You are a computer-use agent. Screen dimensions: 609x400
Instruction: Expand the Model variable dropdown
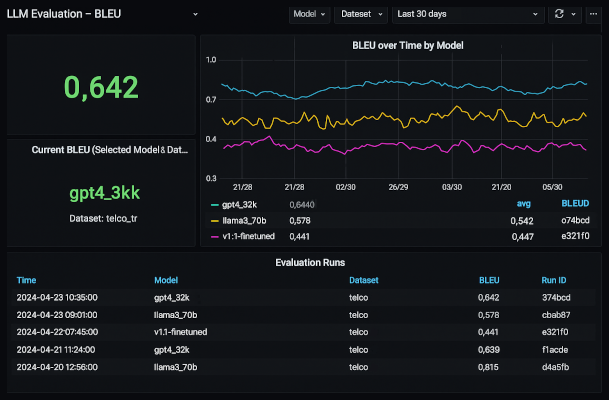310,15
